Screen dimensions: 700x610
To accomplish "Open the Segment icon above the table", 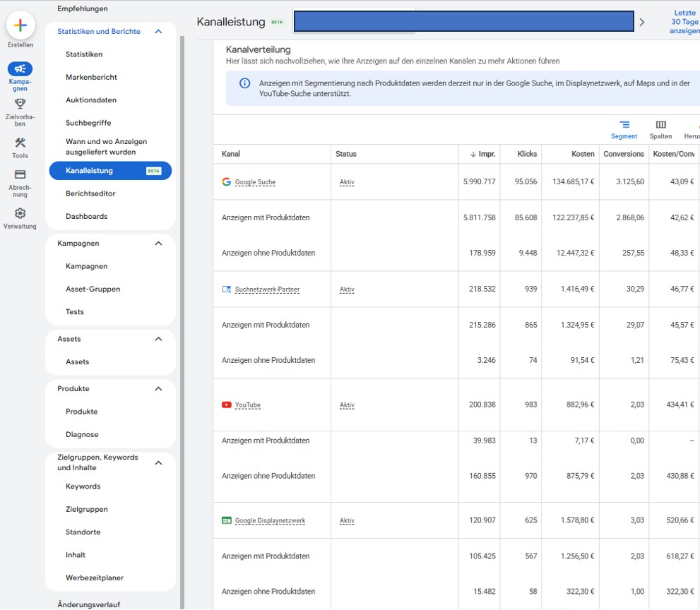I will click(623, 125).
